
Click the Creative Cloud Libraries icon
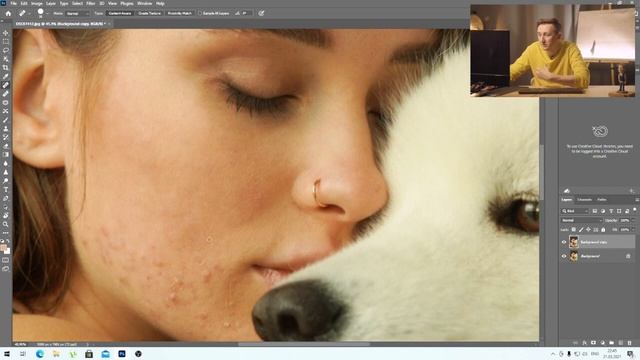[600, 131]
